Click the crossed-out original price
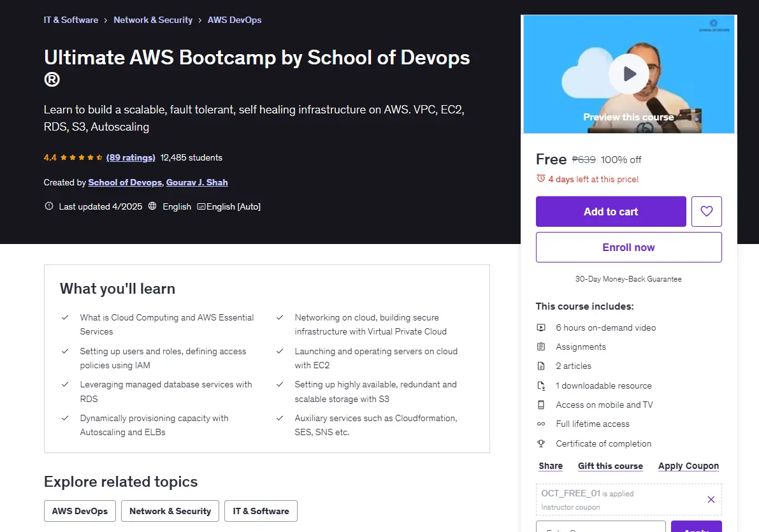Viewport: 759px width, 532px height. [584, 160]
